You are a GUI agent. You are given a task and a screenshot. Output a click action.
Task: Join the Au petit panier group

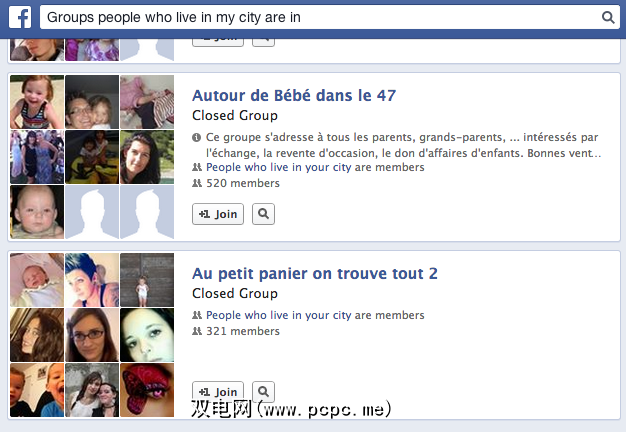click(x=218, y=391)
